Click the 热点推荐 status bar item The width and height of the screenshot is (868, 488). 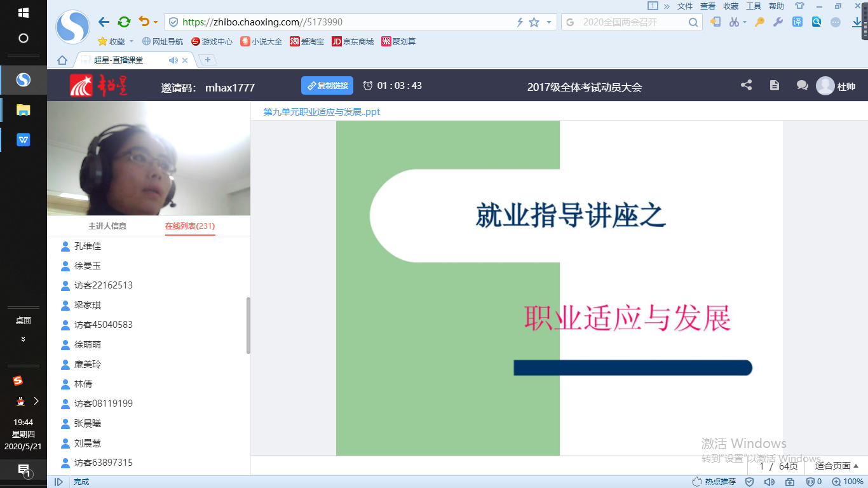714,482
